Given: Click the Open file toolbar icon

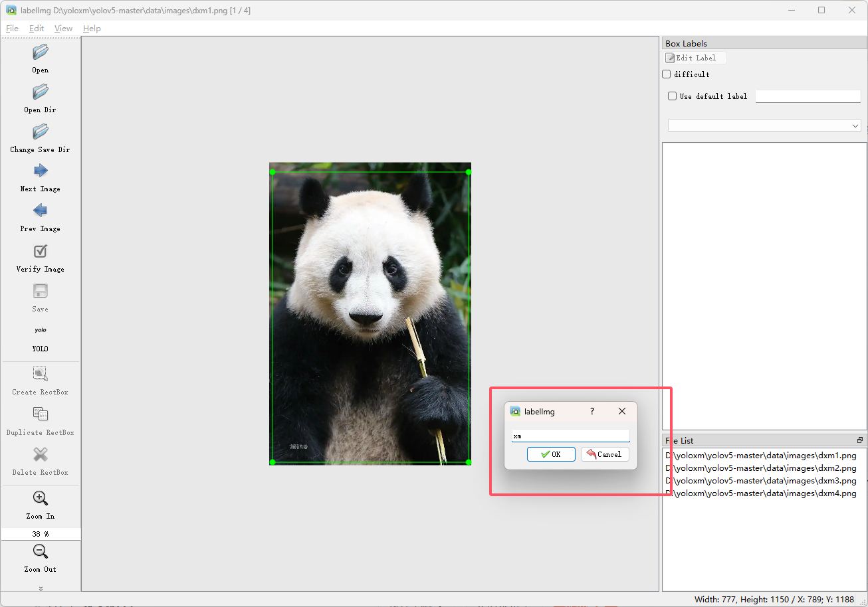Looking at the screenshot, I should coord(41,52).
